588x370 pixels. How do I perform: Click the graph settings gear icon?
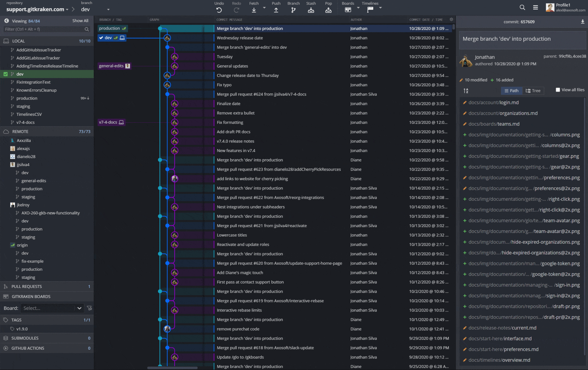pyautogui.click(x=451, y=20)
